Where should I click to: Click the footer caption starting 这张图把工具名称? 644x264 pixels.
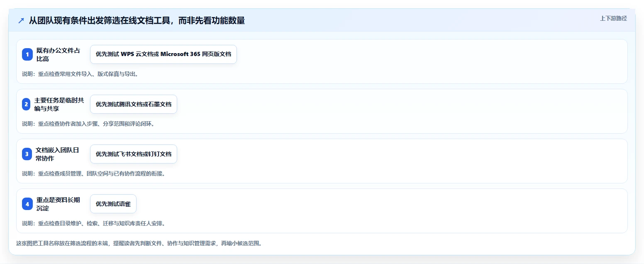click(139, 243)
